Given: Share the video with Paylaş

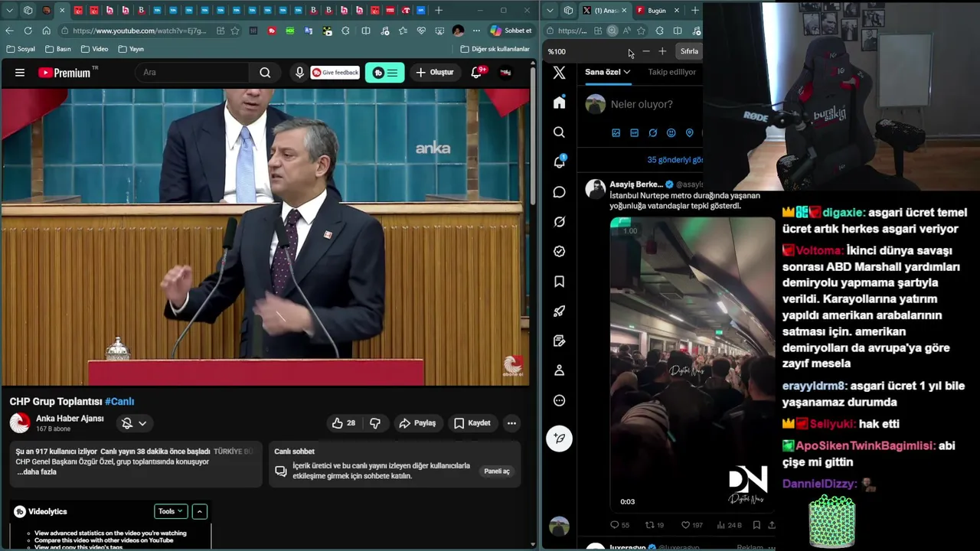Looking at the screenshot, I should click(x=417, y=423).
